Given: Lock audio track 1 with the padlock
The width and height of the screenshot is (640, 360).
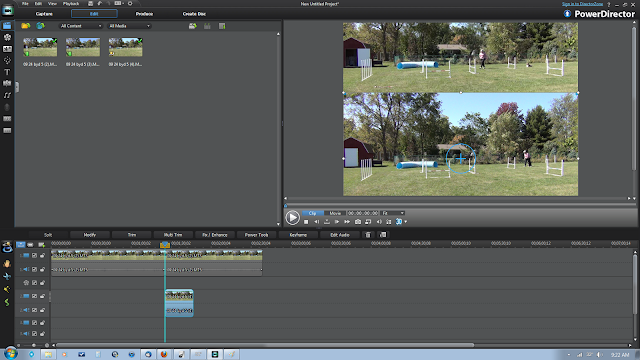Looking at the screenshot, I should pyautogui.click(x=42, y=269).
